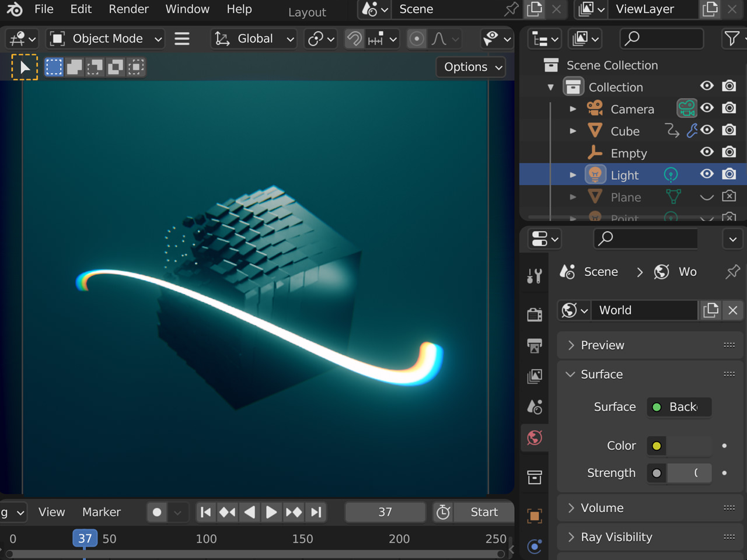Open the Object Mode dropdown
The image size is (747, 560).
pyautogui.click(x=105, y=38)
